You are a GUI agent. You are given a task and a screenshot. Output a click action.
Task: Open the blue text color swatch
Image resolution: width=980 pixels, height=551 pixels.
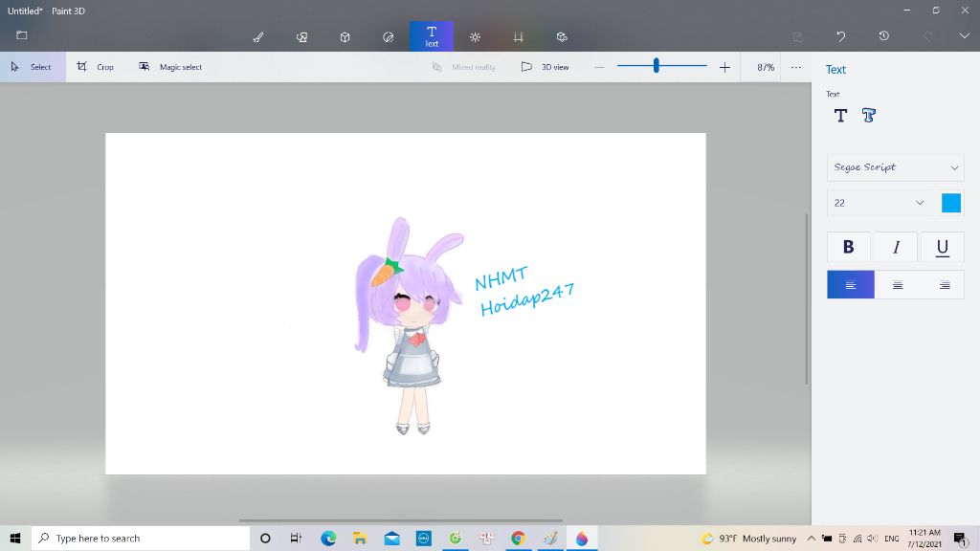[950, 203]
